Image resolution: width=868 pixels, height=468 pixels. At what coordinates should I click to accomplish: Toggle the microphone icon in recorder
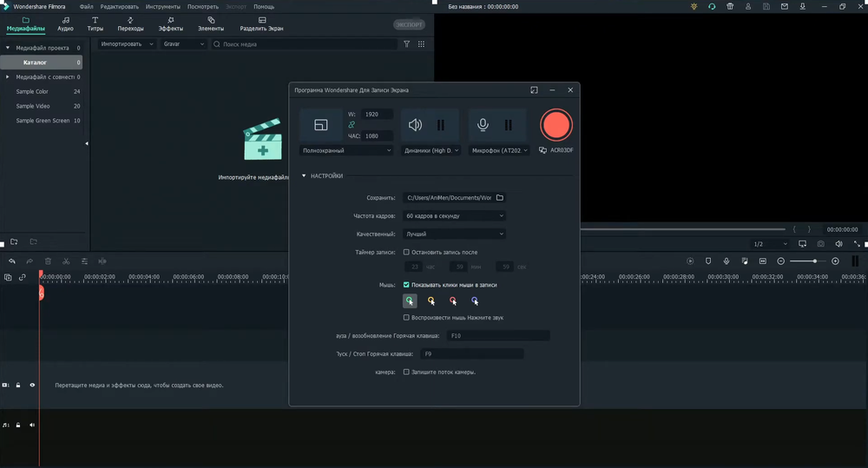pos(483,125)
